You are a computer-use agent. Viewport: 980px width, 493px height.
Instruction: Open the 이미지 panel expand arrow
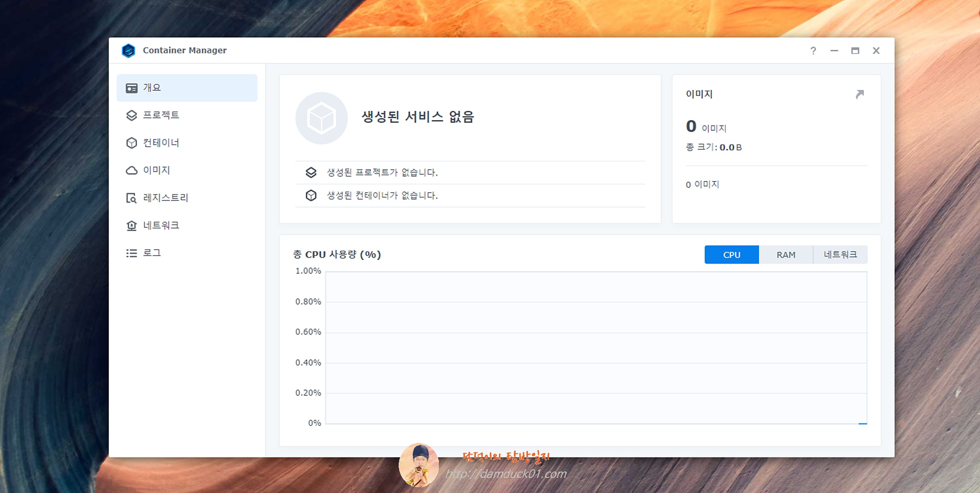click(x=860, y=94)
